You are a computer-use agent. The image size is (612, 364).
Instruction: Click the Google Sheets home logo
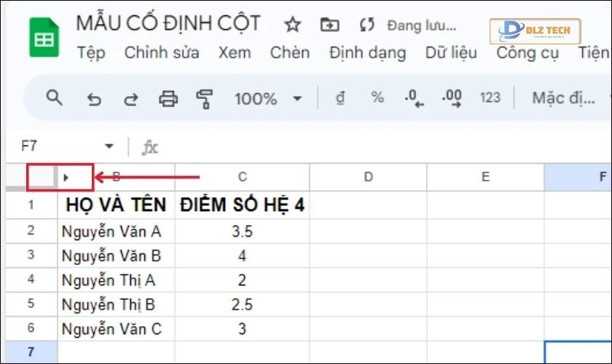[43, 37]
